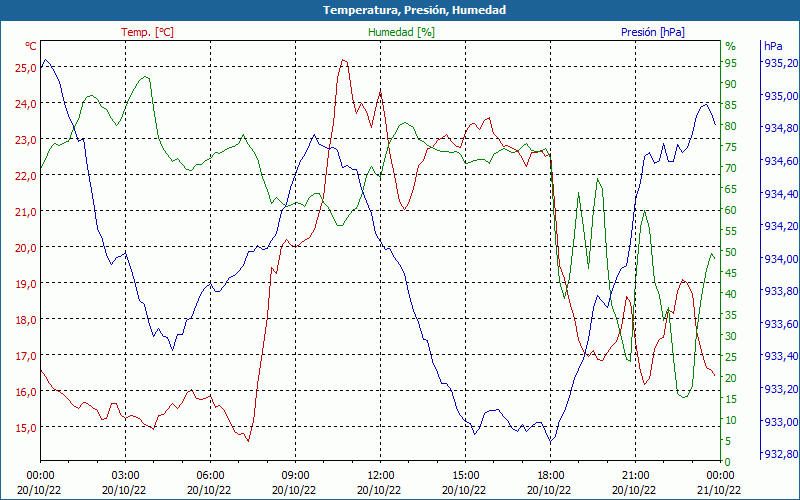
Task: Click the '934,80' pressure axis value
Action: 780,128
